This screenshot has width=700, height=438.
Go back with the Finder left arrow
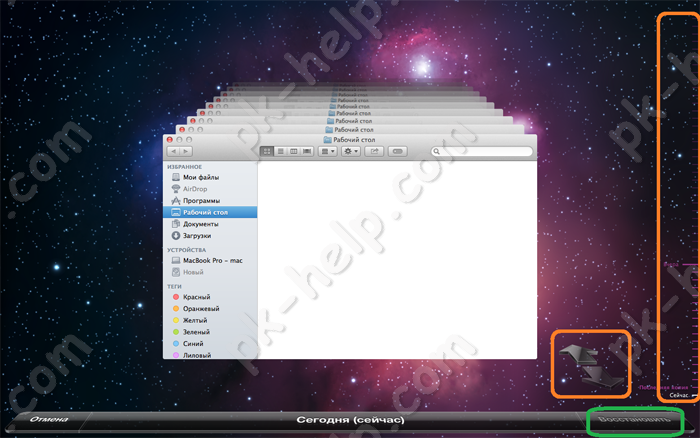[174, 152]
